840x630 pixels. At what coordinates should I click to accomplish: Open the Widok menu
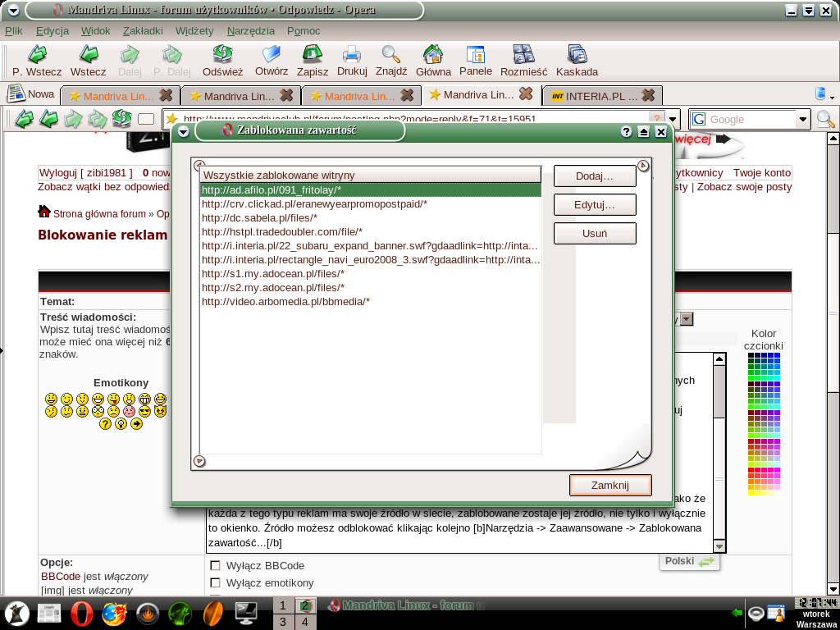pos(96,31)
